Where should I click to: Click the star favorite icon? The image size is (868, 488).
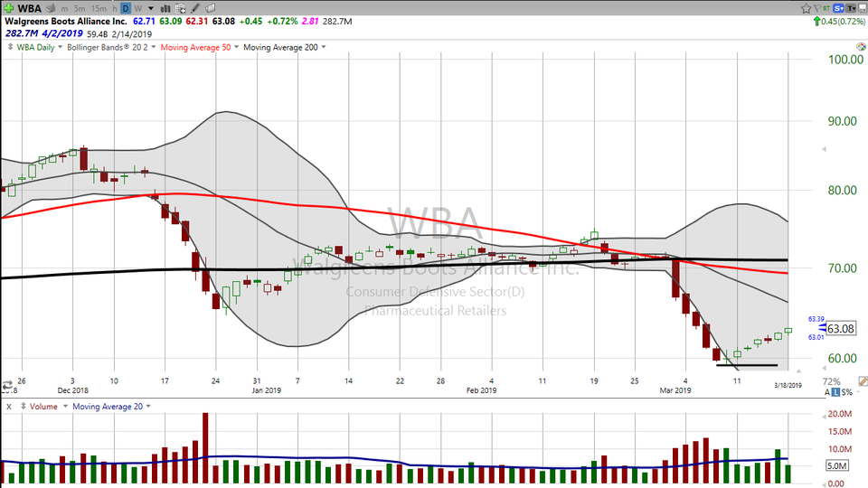[806, 8]
